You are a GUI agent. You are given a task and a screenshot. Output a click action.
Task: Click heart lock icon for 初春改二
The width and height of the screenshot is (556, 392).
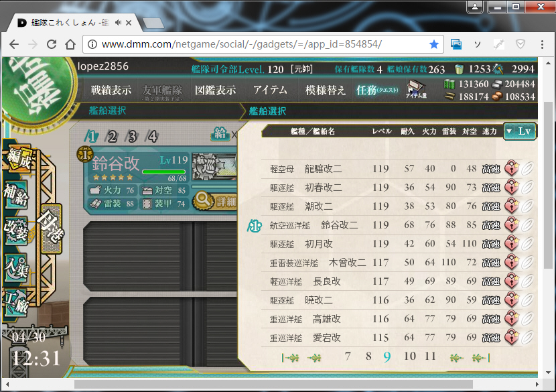(x=511, y=188)
